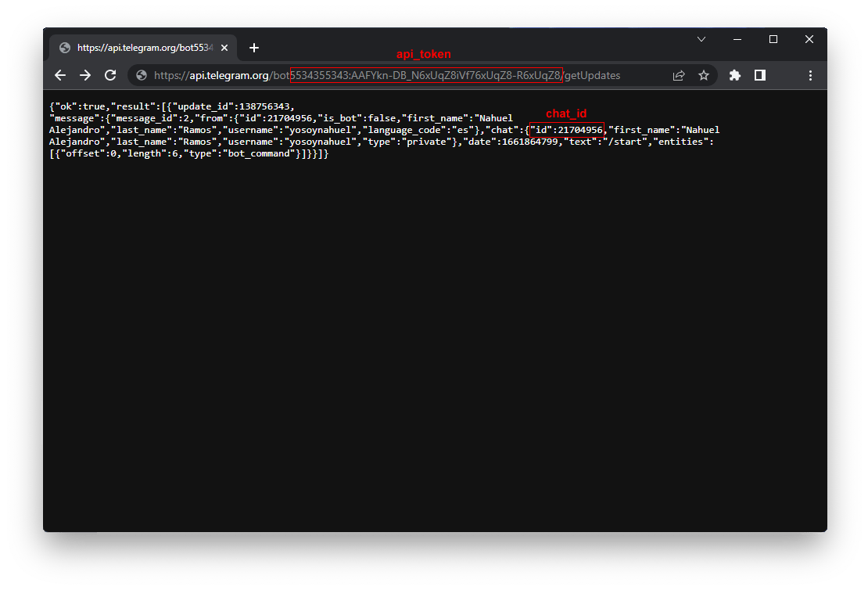Go forward to the next page
The height and width of the screenshot is (590, 868).
pos(85,75)
